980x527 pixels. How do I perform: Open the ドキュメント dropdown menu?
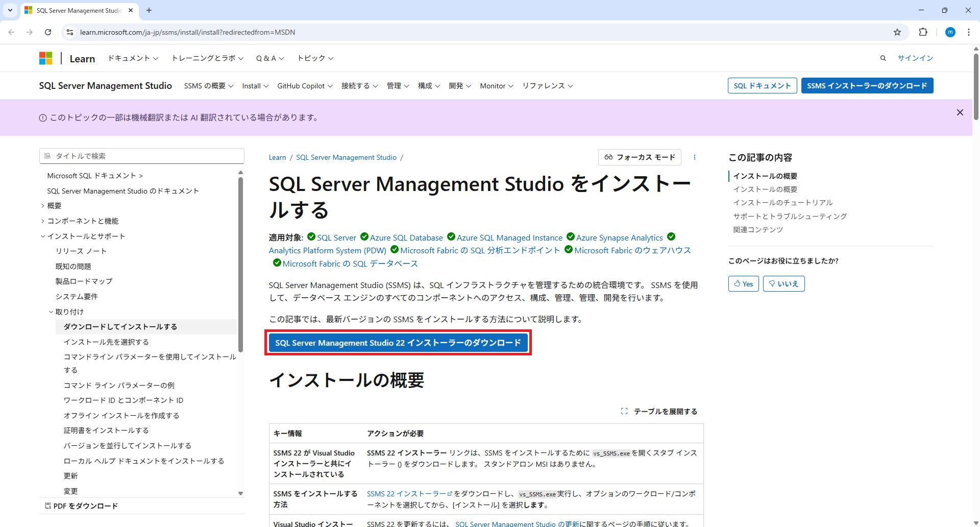coord(133,58)
